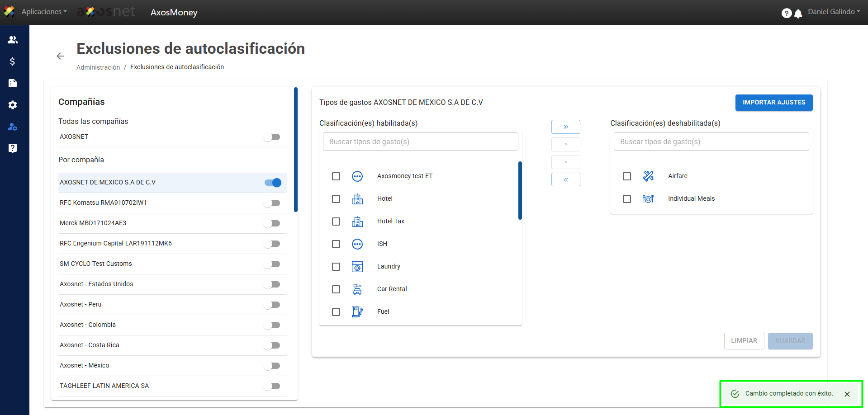Click the help question mark in header

coord(786,14)
